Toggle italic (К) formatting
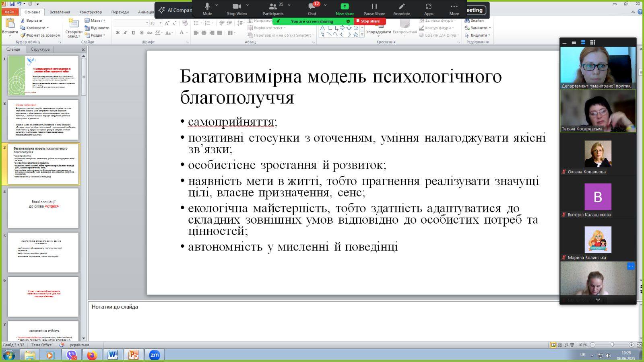644x362 pixels. tap(125, 33)
